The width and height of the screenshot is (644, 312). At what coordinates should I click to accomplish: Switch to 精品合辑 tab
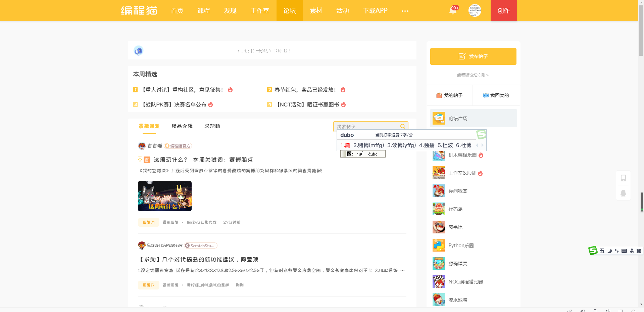[182, 126]
